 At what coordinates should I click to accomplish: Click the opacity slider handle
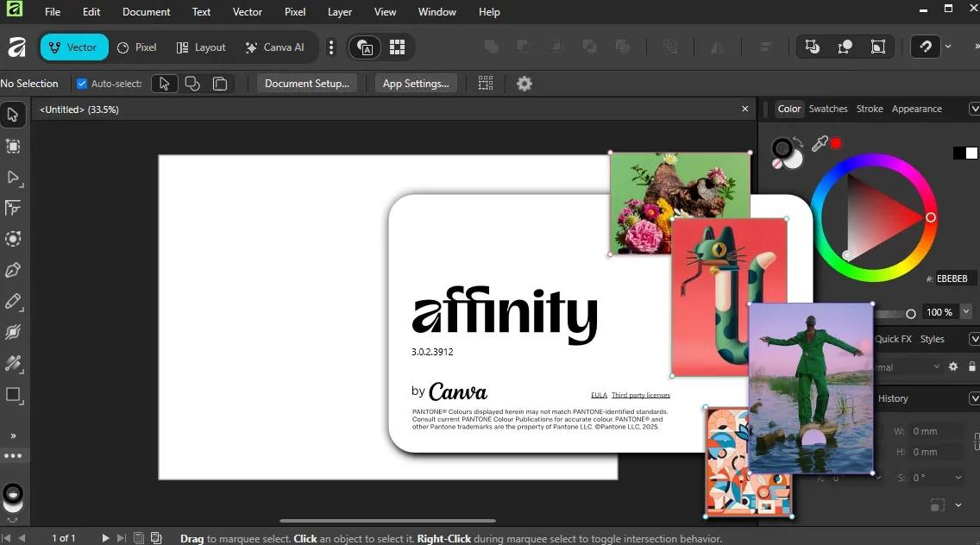click(x=911, y=314)
